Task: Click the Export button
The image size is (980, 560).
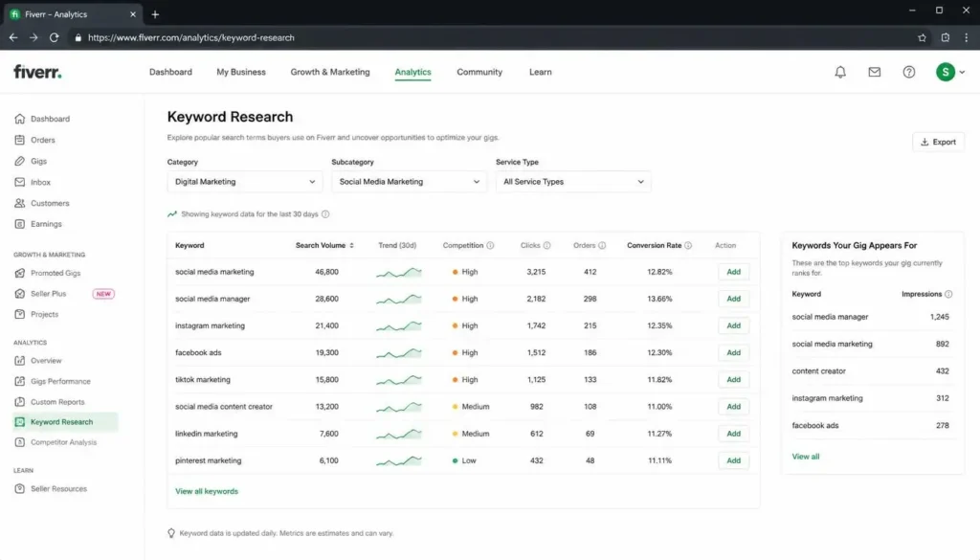Action: point(938,142)
